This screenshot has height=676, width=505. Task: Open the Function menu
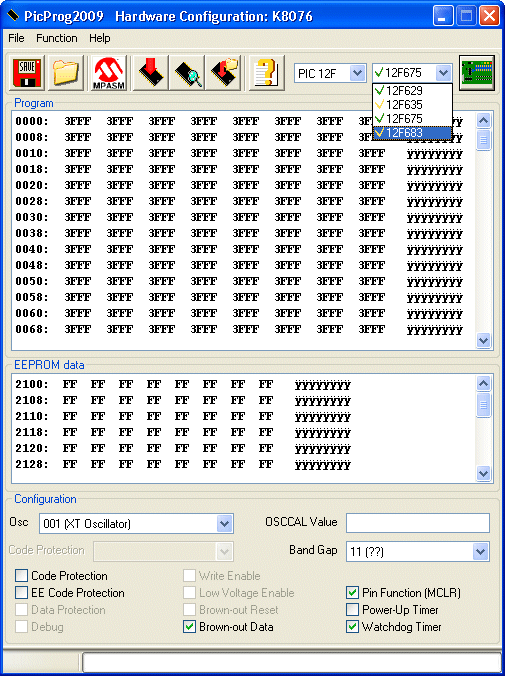(56, 38)
